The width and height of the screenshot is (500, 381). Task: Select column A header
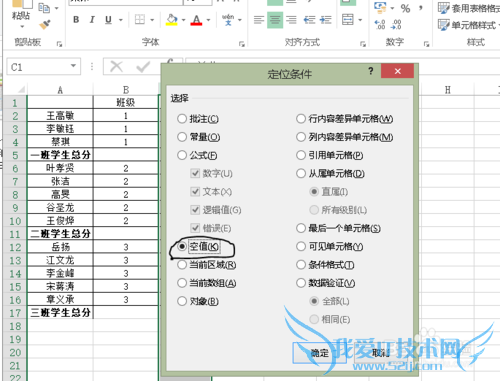coord(60,90)
